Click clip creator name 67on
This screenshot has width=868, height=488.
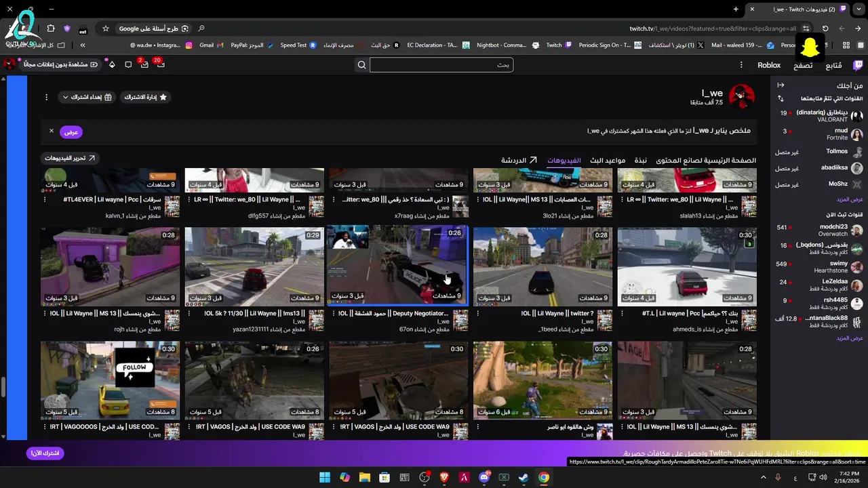pyautogui.click(x=406, y=329)
